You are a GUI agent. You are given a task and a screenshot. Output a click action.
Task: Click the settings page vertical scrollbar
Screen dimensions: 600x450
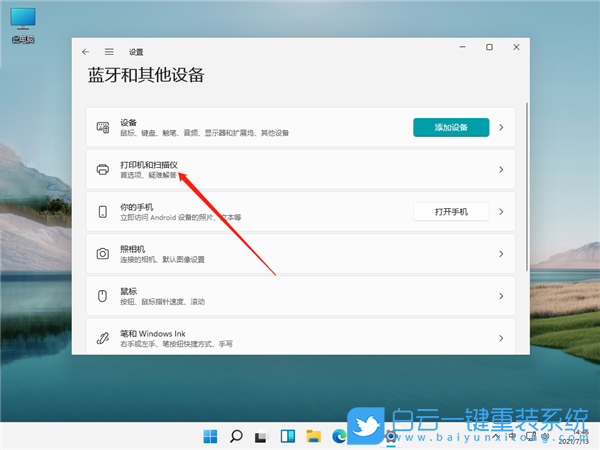pyautogui.click(x=527, y=187)
